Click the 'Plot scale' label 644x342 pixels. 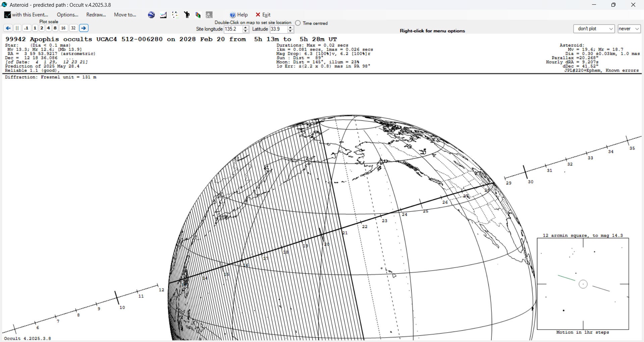tap(49, 22)
